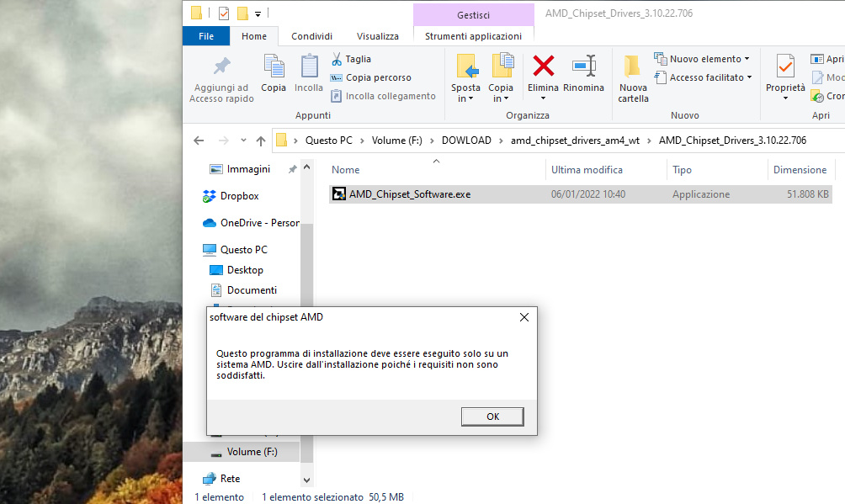
Task: Click the quick access new folder icon
Action: tap(243, 13)
